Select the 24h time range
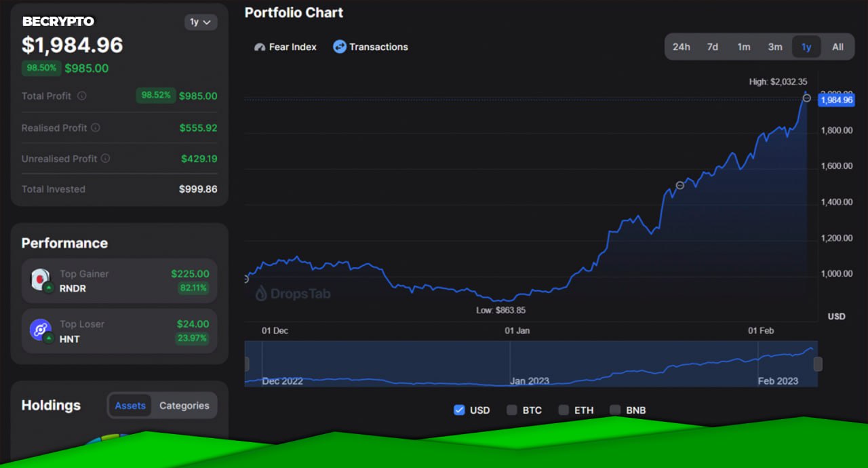Image resolution: width=868 pixels, height=468 pixels. [x=682, y=47]
